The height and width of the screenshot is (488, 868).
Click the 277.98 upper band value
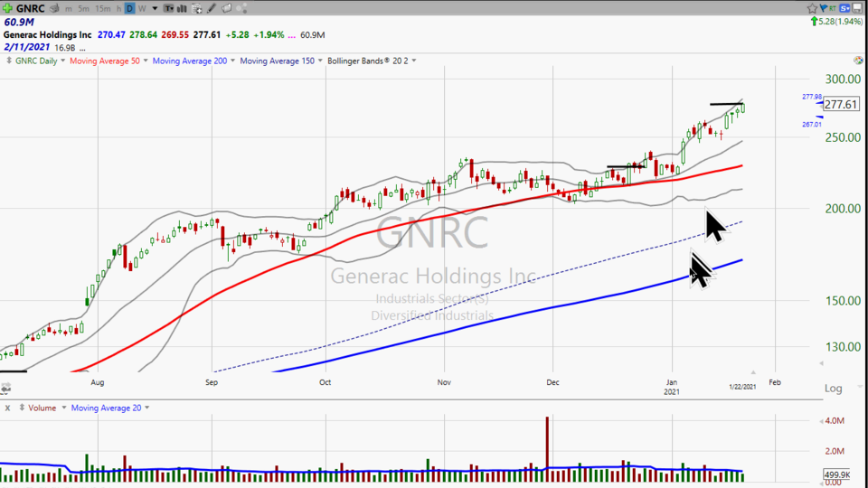pyautogui.click(x=812, y=97)
